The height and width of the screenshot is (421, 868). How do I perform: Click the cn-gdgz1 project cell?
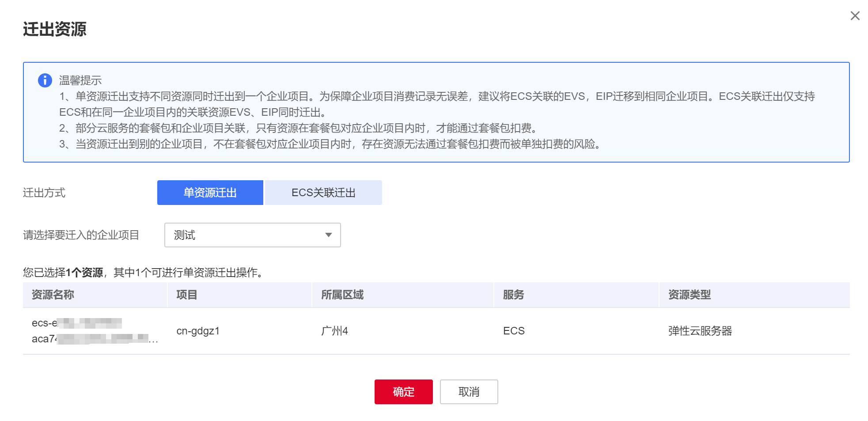pyautogui.click(x=198, y=331)
